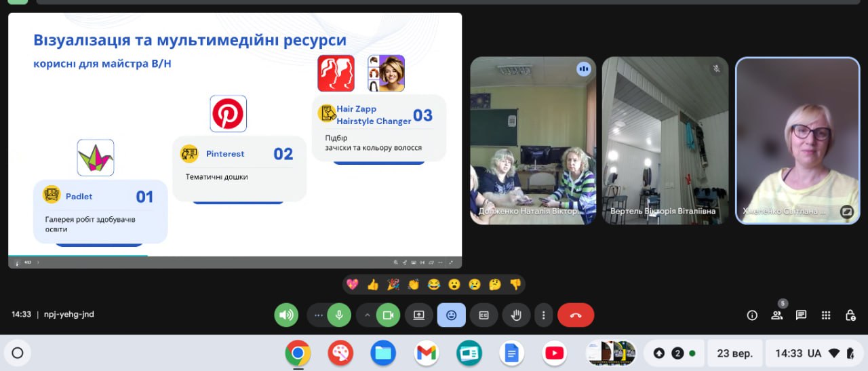This screenshot has width=868, height=371.
Task: Click the green speaker audio button
Action: (286, 315)
